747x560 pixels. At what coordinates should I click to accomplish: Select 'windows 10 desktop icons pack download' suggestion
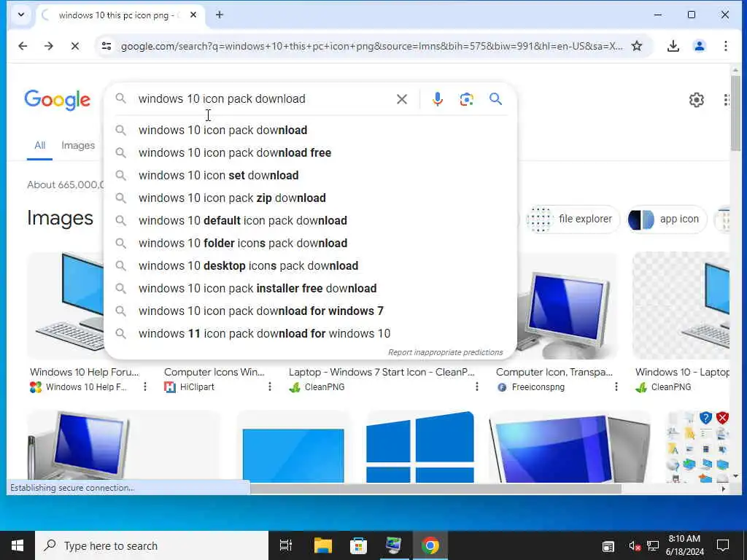[310, 265]
